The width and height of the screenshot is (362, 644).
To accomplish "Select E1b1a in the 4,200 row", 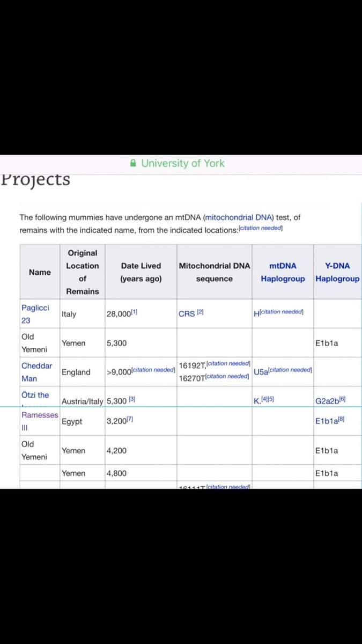I will click(327, 450).
